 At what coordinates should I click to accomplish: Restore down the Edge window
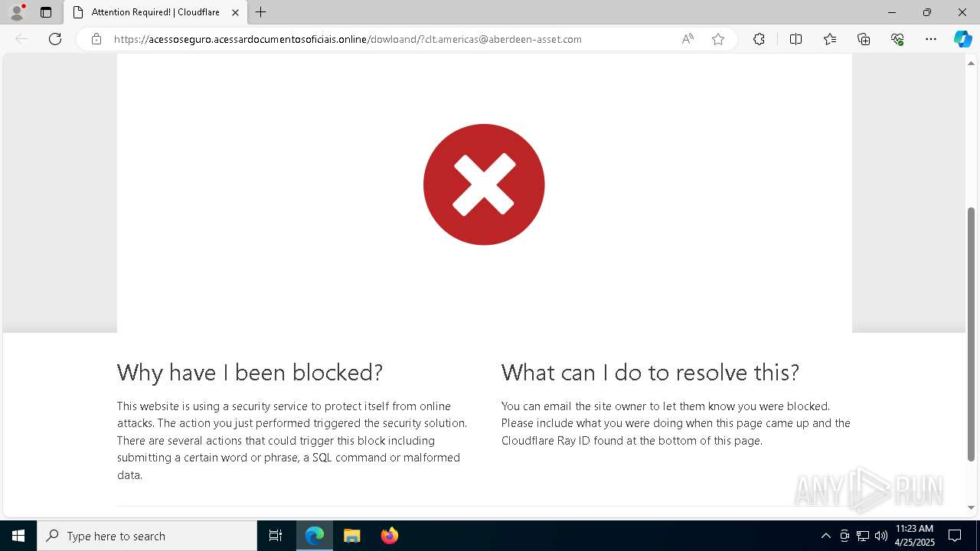pos(927,12)
